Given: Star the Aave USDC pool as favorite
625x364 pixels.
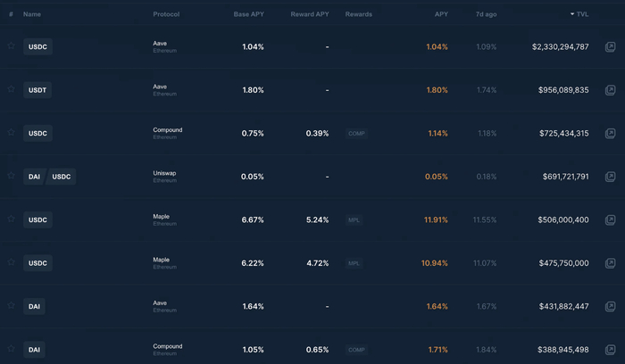Looking at the screenshot, I should coord(11,45).
